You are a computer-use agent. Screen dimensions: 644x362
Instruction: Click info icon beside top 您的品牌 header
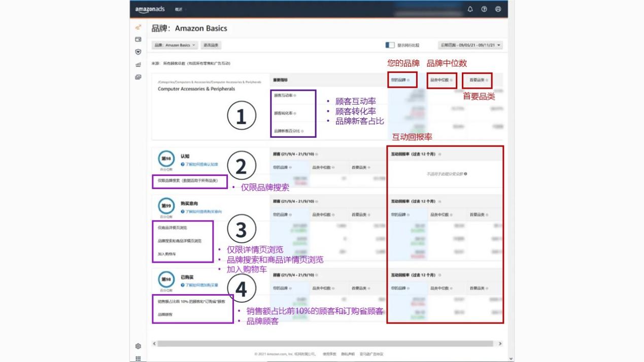[x=409, y=80]
